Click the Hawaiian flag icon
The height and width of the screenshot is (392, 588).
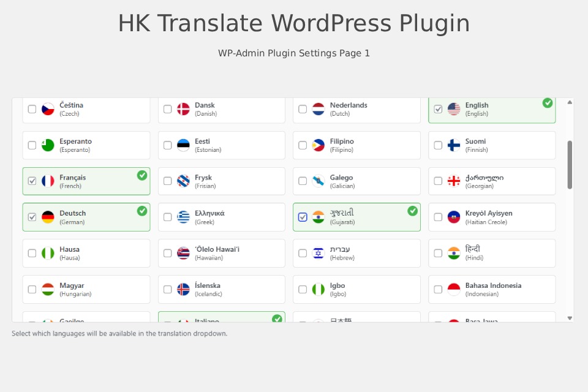pyautogui.click(x=183, y=253)
